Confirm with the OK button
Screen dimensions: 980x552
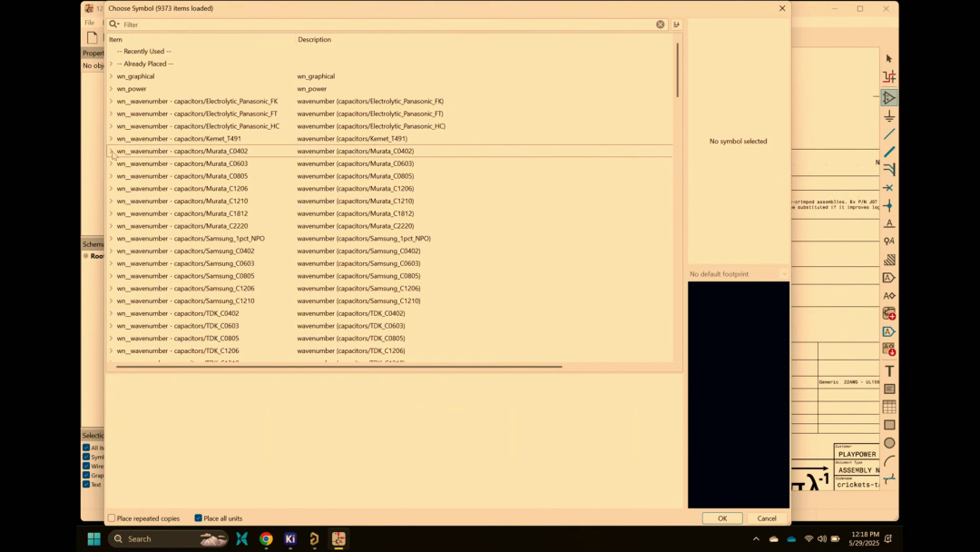coord(722,518)
